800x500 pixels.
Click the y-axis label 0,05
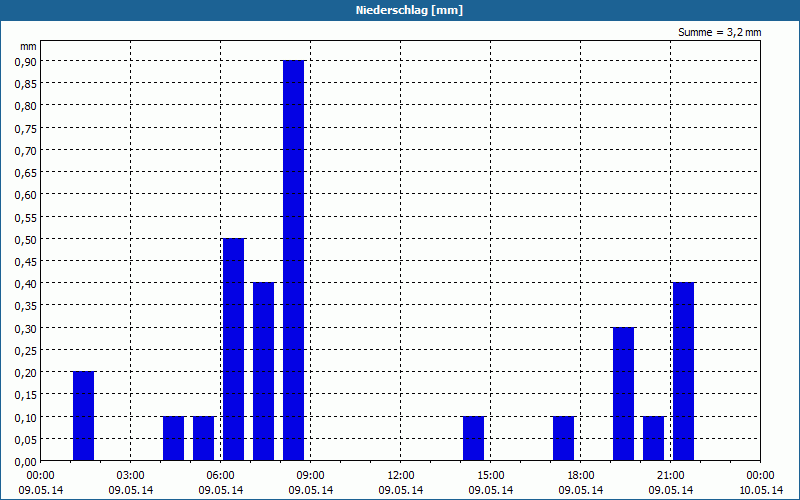26,439
